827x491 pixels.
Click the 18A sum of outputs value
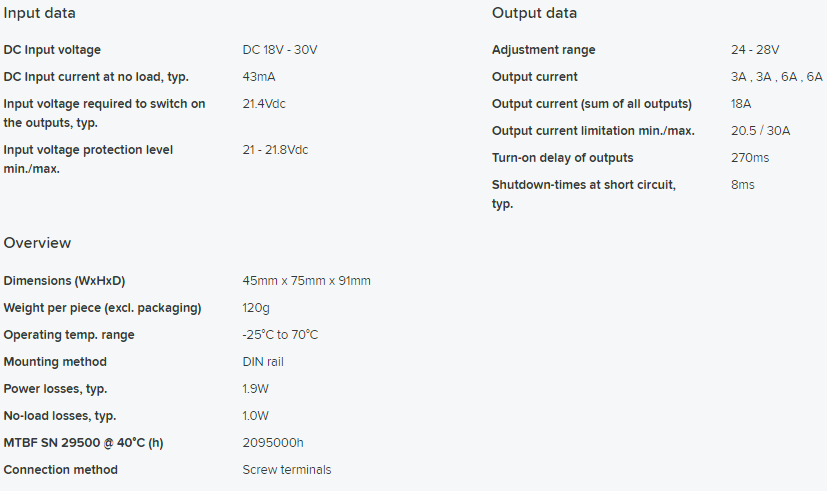click(x=741, y=104)
